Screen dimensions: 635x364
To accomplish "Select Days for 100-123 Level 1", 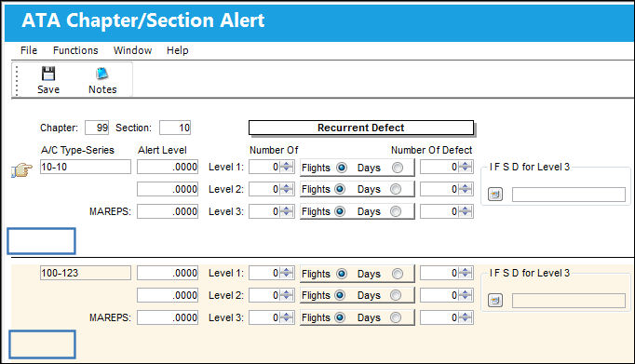I will 398,274.
